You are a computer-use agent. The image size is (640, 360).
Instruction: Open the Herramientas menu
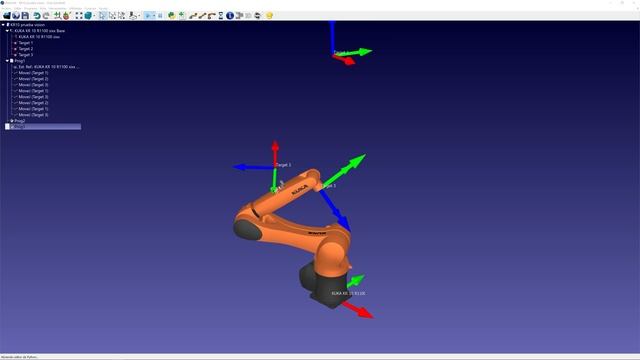click(x=58, y=9)
